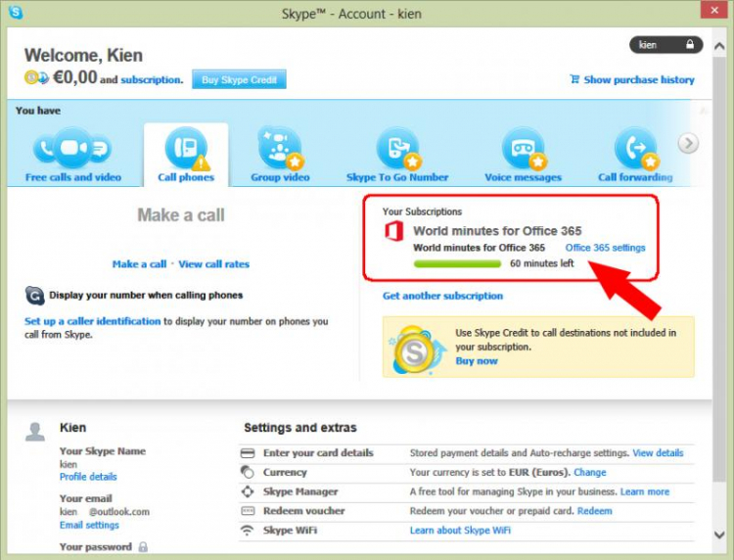Click the coins icon next to Currency
734x560 pixels.
[248, 472]
